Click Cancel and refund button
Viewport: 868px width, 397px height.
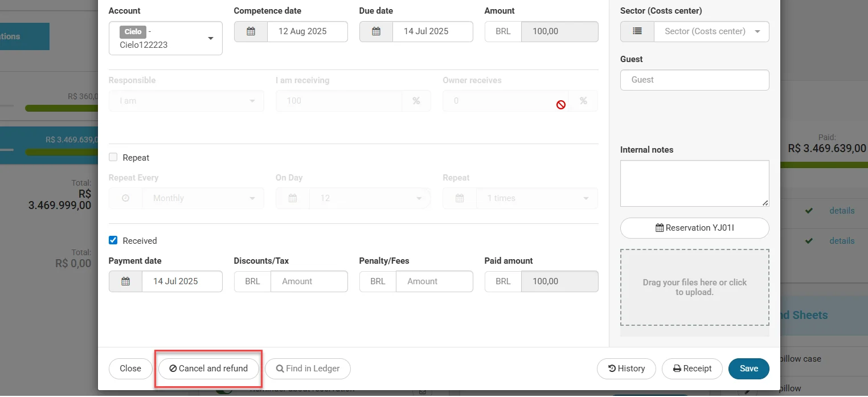pos(208,369)
